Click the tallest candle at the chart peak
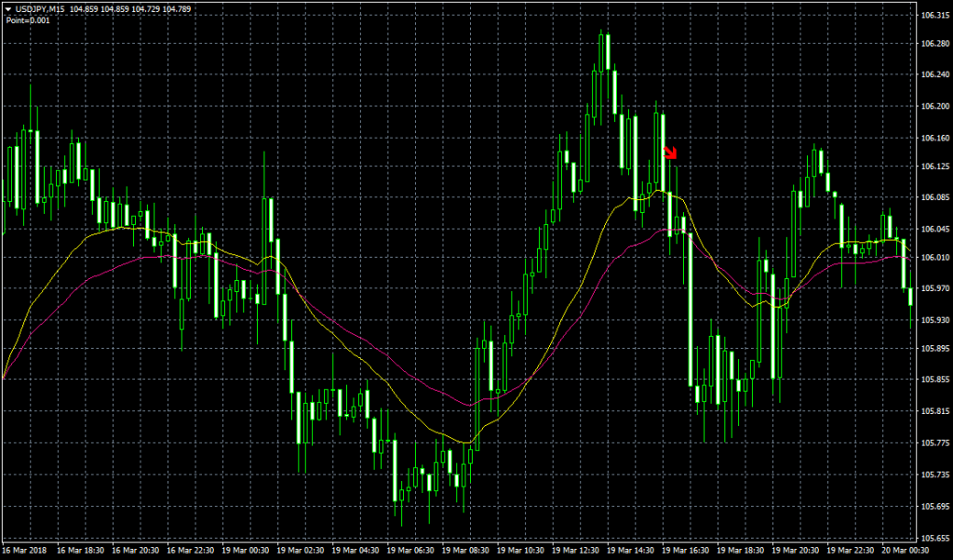The height and width of the screenshot is (560, 953). (x=606, y=51)
